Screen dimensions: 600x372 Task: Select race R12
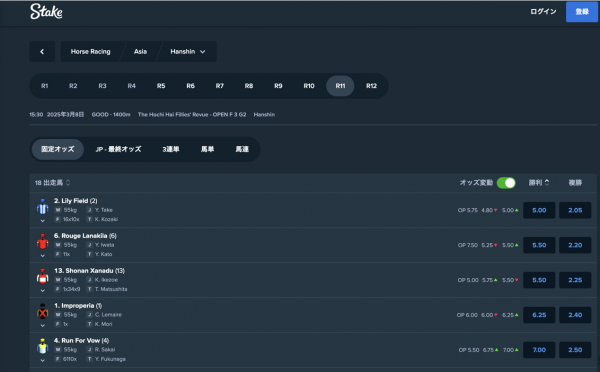pos(371,86)
